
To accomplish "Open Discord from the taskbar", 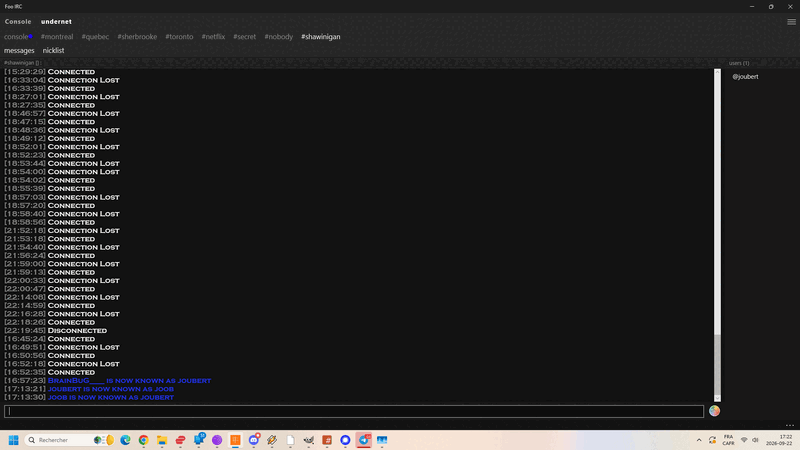I will tap(254, 440).
